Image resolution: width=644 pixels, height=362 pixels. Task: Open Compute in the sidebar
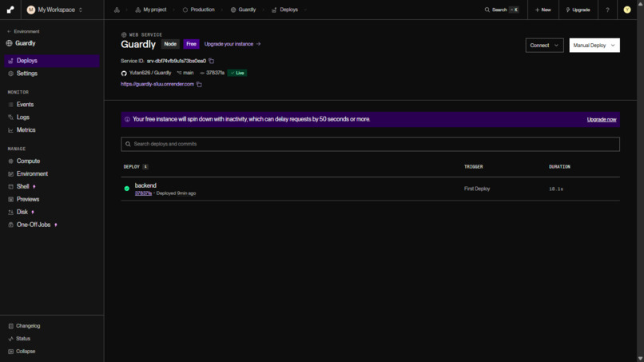[x=52, y=161]
